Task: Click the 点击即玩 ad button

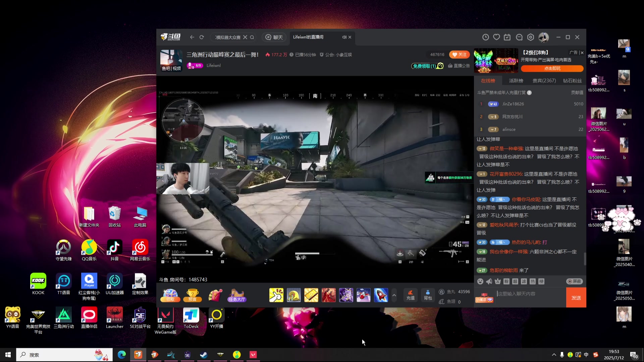Action: [x=552, y=68]
